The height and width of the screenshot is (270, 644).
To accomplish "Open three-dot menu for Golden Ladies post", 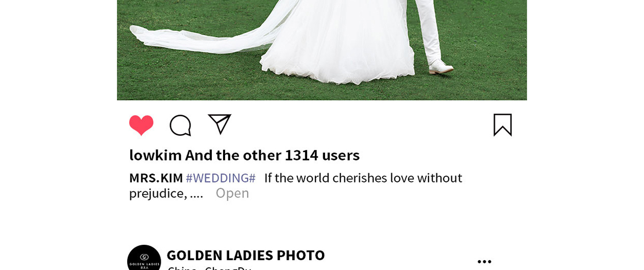I will tap(484, 262).
